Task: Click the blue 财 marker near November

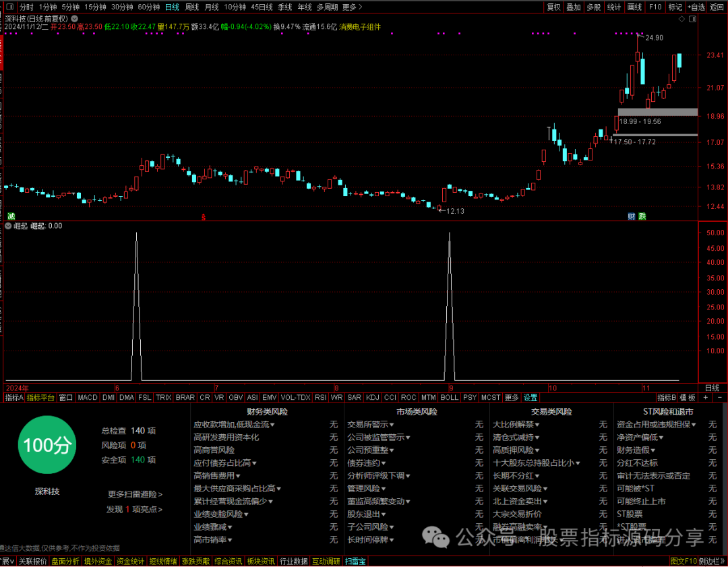Action: point(632,216)
